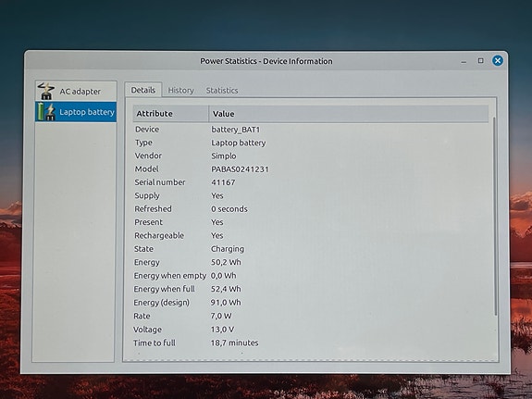Open the History tab
The image size is (532, 399).
pyautogui.click(x=180, y=91)
